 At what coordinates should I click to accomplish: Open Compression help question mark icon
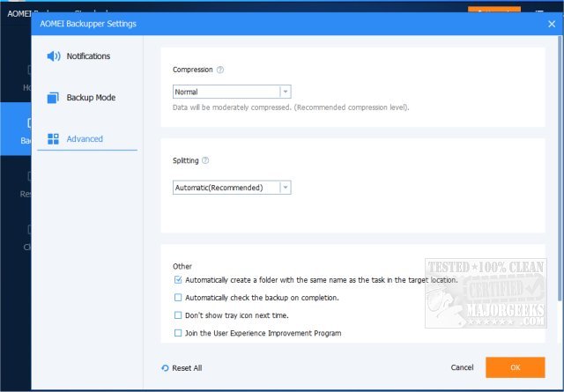pos(220,70)
